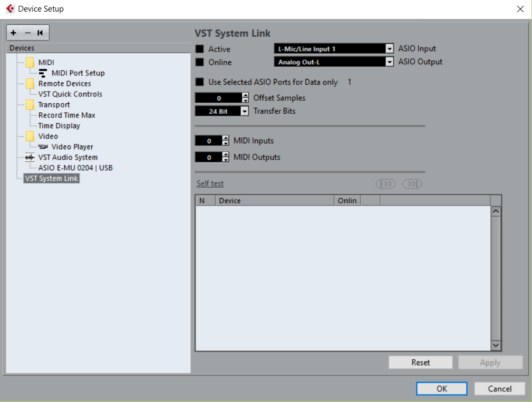
Task: Click the second Self test transfer button
Action: pyautogui.click(x=412, y=184)
